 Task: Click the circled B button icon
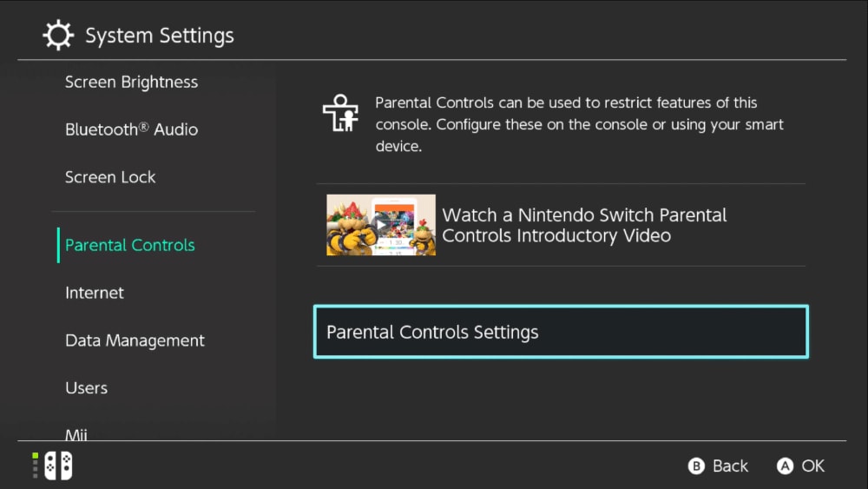pos(696,466)
